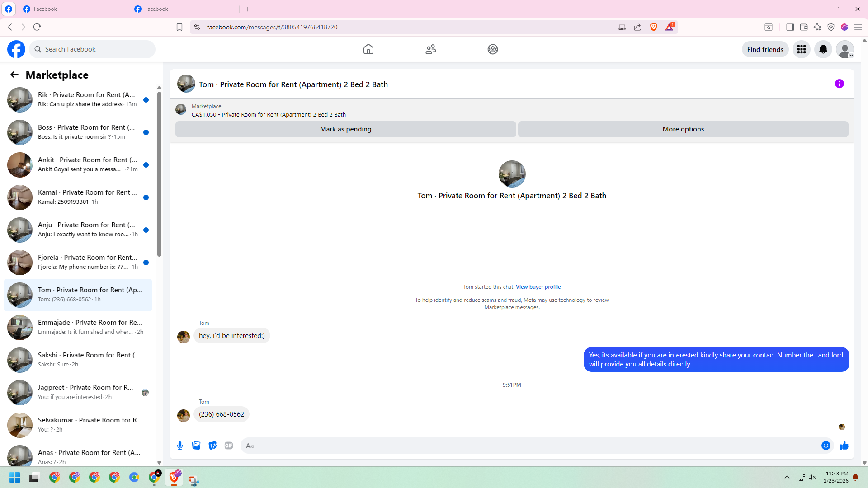Open the GIF picker
The width and height of the screenshot is (868, 488).
click(x=229, y=446)
